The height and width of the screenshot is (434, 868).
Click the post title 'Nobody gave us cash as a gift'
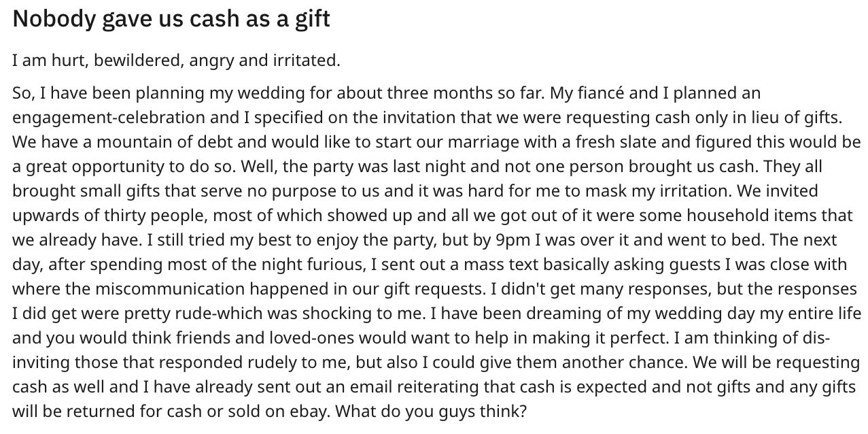(x=171, y=18)
